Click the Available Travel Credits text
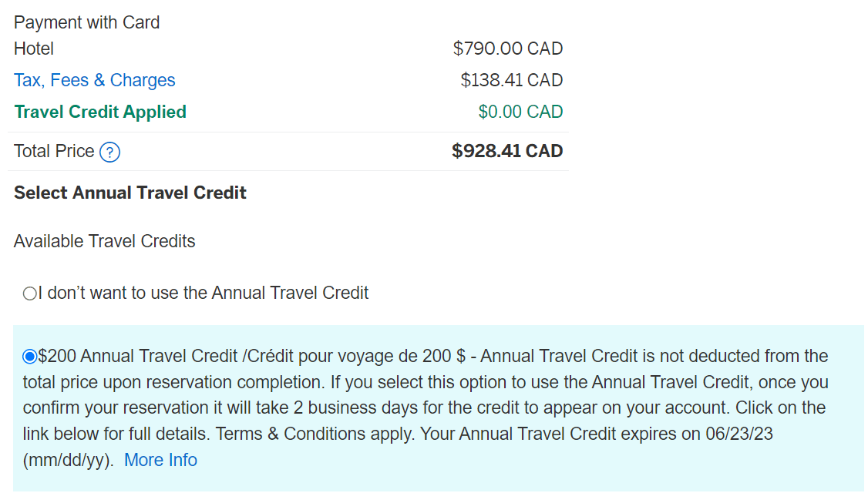Viewport: 868px width, 493px height. [x=104, y=241]
